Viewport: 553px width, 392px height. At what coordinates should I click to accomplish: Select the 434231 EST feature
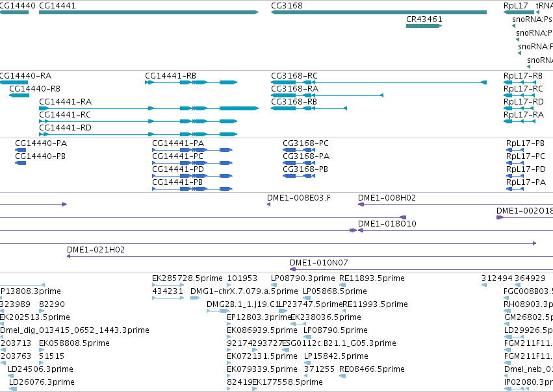[x=168, y=298]
